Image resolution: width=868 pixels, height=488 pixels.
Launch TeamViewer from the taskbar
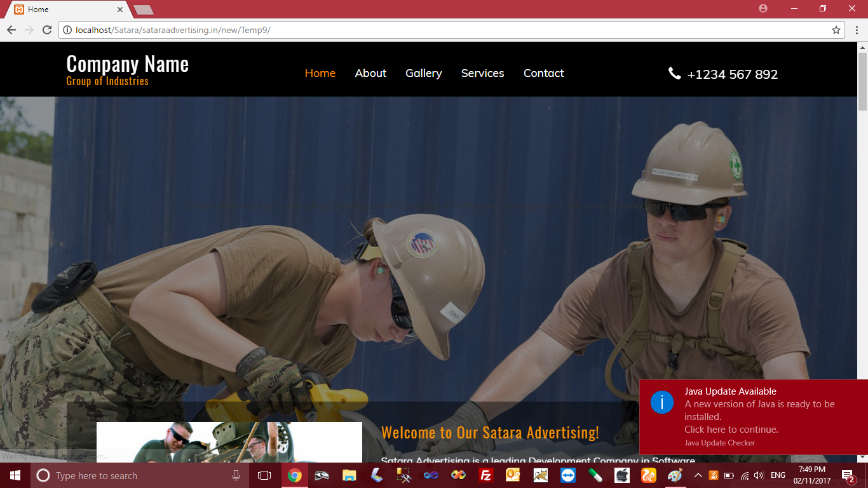567,475
